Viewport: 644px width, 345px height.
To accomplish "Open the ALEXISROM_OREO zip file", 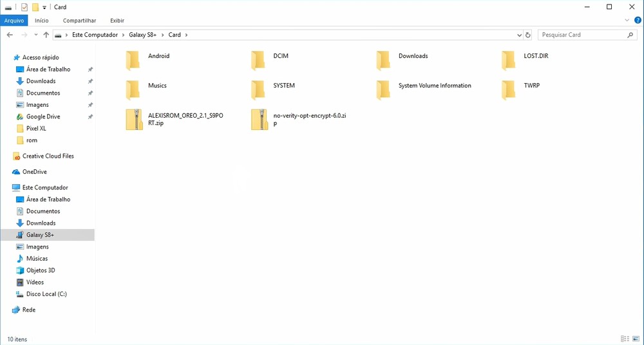I will [134, 119].
